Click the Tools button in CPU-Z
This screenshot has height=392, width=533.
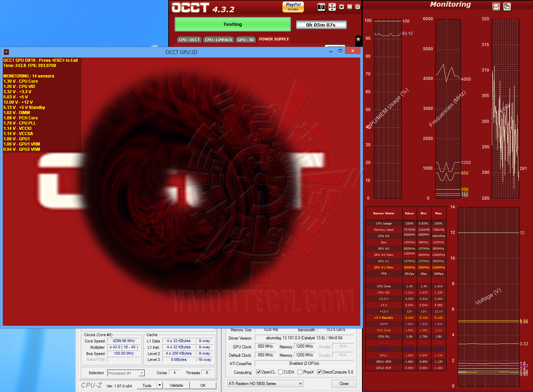pyautogui.click(x=147, y=385)
